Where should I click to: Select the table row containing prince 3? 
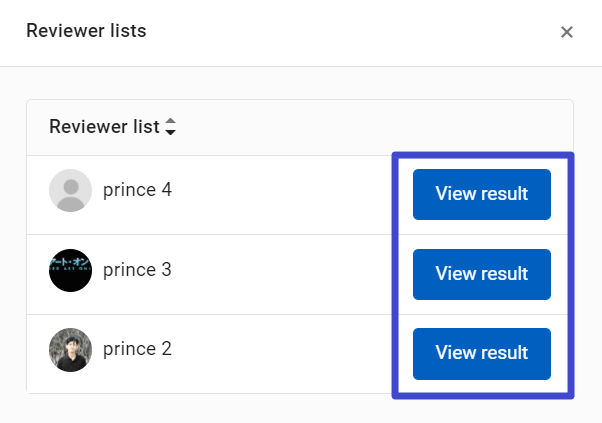coord(300,274)
